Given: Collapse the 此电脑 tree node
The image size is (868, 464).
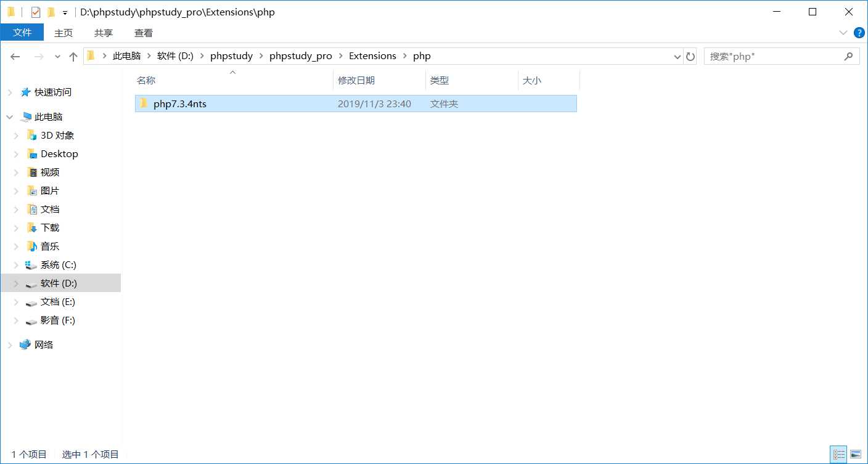Looking at the screenshot, I should tap(10, 117).
